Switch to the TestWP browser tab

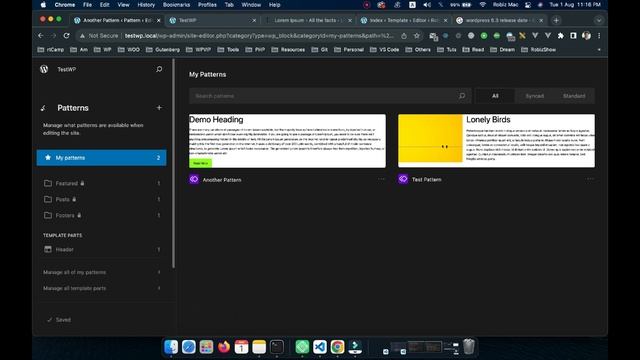[212, 20]
